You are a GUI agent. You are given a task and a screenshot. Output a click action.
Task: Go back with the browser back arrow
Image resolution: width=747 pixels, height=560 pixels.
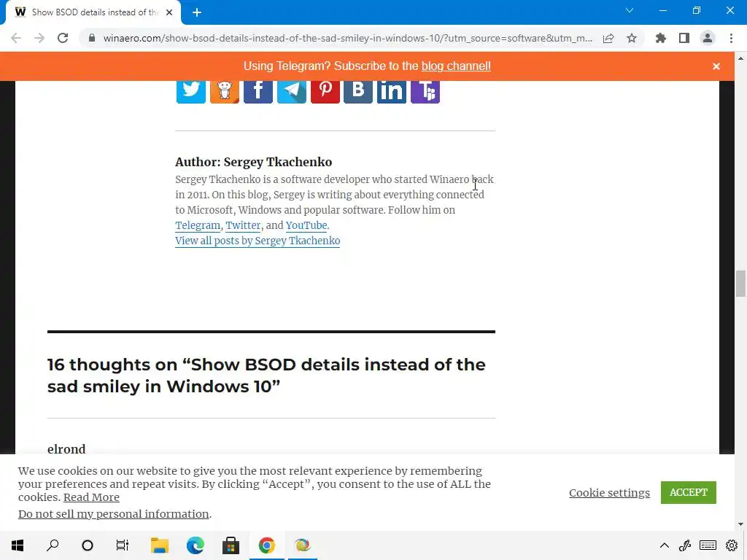click(x=16, y=38)
